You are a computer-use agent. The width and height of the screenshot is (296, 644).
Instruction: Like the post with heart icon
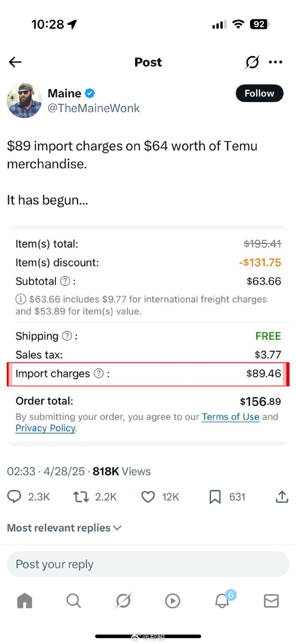click(x=148, y=497)
